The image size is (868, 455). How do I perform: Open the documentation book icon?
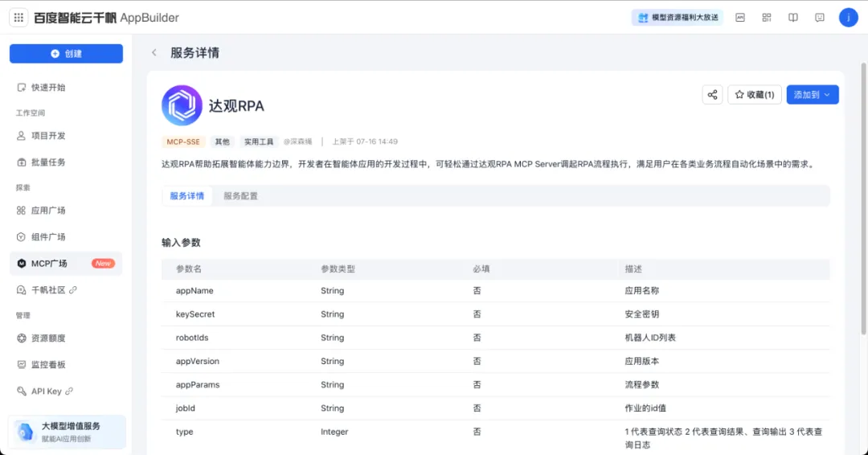click(792, 18)
